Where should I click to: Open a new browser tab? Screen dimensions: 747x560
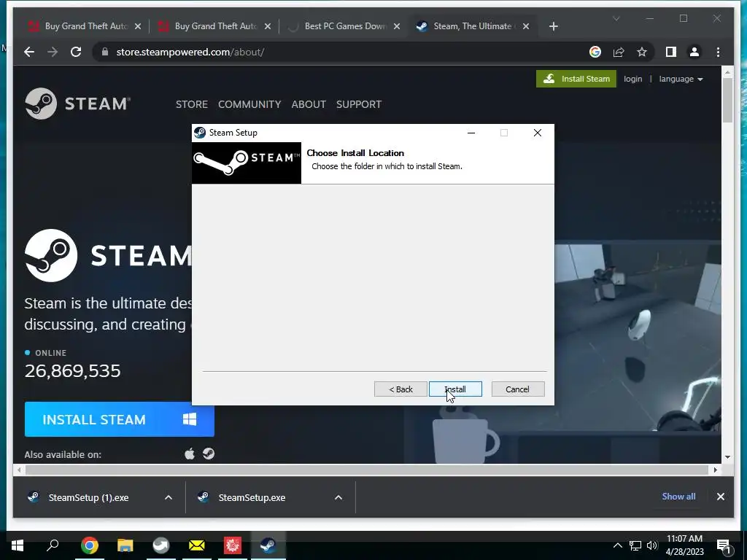553,26
